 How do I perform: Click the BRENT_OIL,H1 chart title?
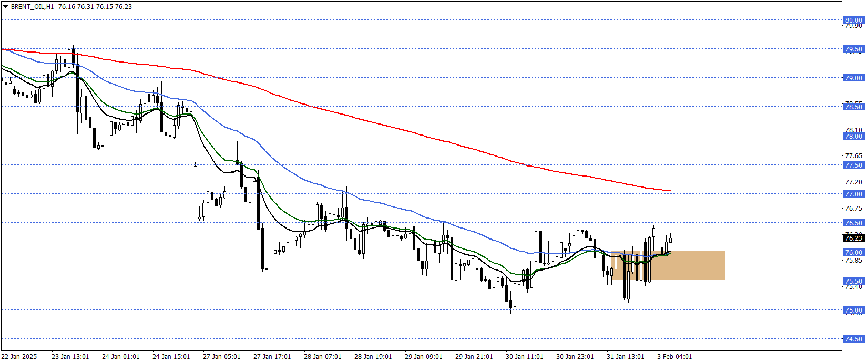point(32,7)
